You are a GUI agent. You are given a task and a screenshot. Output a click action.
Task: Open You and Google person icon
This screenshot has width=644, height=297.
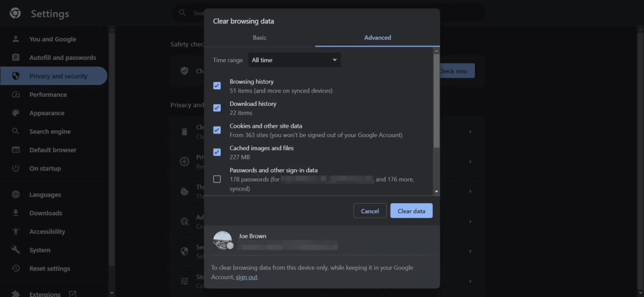(16, 39)
